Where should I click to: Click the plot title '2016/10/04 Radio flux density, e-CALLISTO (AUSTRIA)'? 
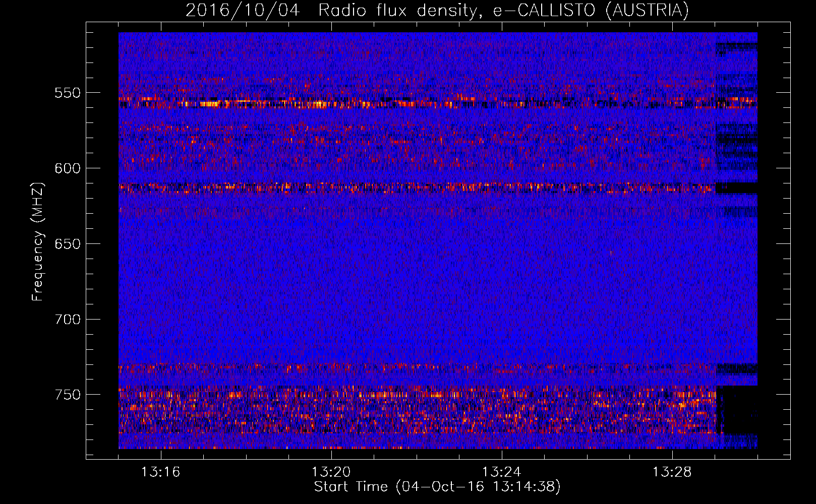point(437,10)
